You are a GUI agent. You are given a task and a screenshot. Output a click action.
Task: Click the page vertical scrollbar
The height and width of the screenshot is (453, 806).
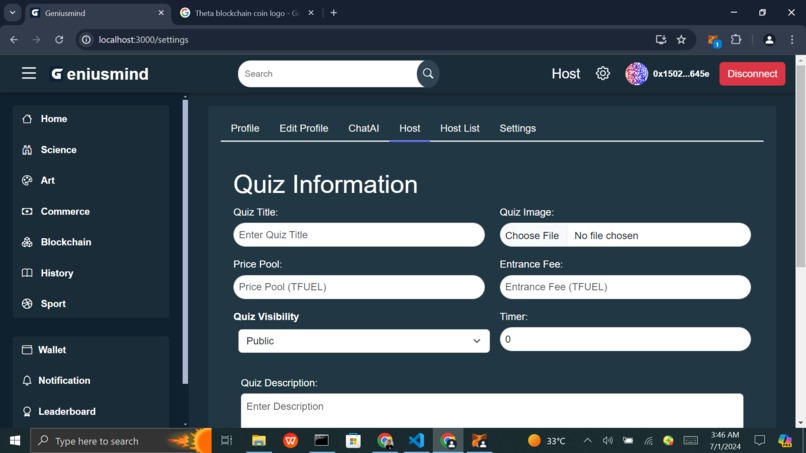tap(800, 166)
